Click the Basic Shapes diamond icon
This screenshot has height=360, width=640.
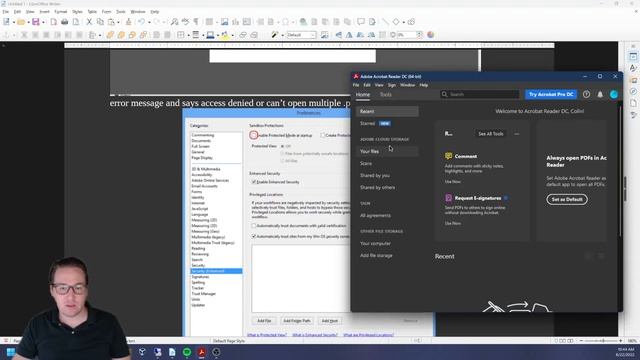[396, 22]
